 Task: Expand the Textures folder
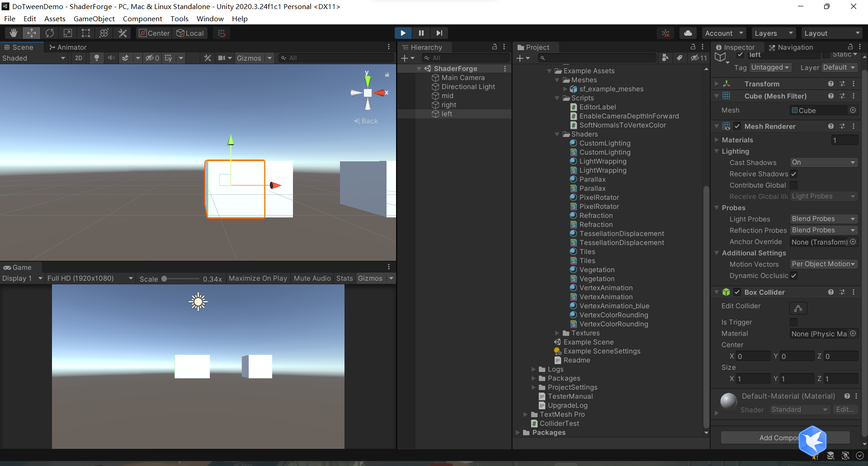click(557, 333)
